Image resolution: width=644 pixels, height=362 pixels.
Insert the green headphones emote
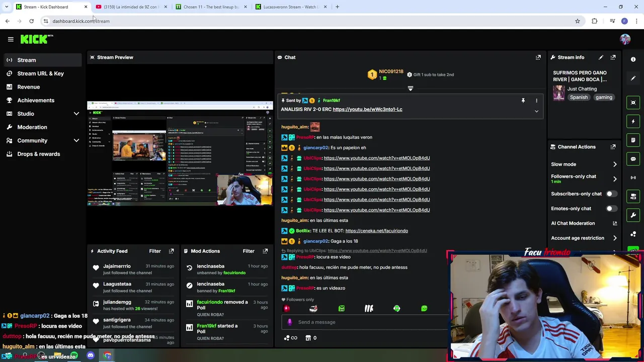click(x=397, y=309)
